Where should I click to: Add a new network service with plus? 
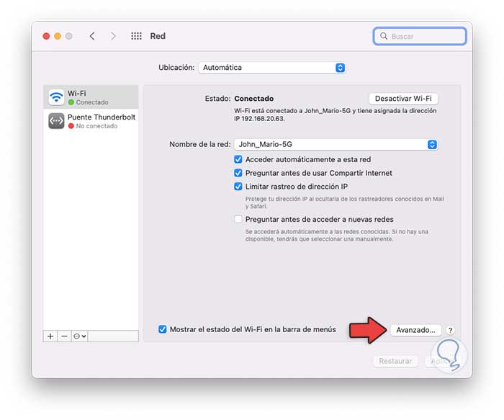(x=50, y=336)
